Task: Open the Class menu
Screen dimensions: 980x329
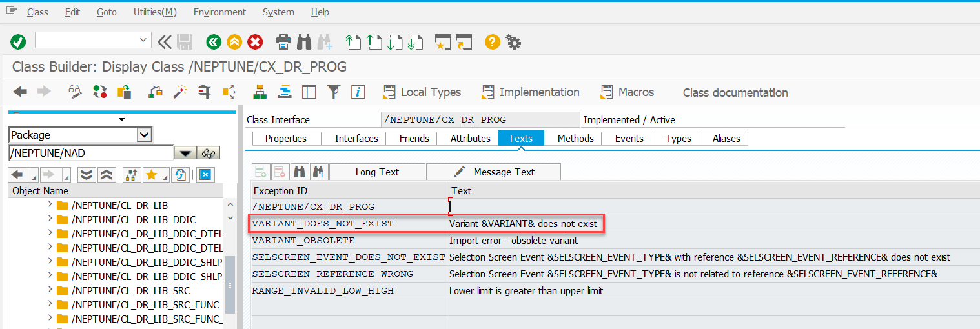Action: [37, 12]
